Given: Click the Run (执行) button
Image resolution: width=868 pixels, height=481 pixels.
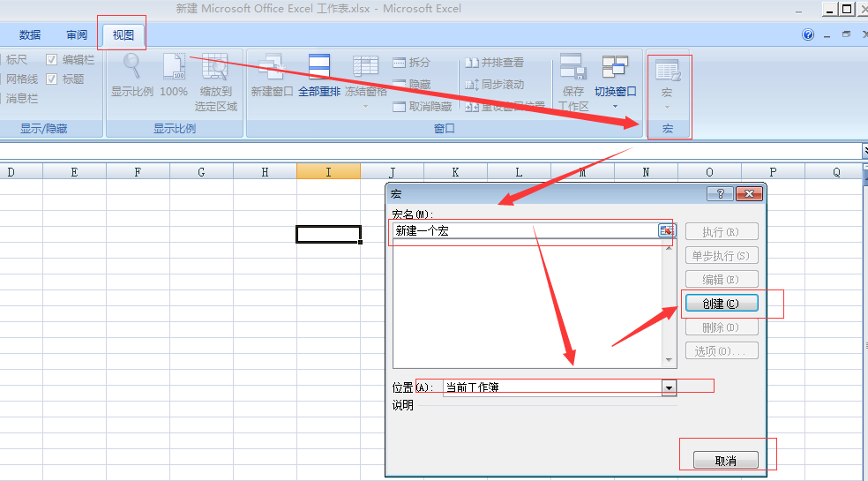Looking at the screenshot, I should click(x=722, y=231).
